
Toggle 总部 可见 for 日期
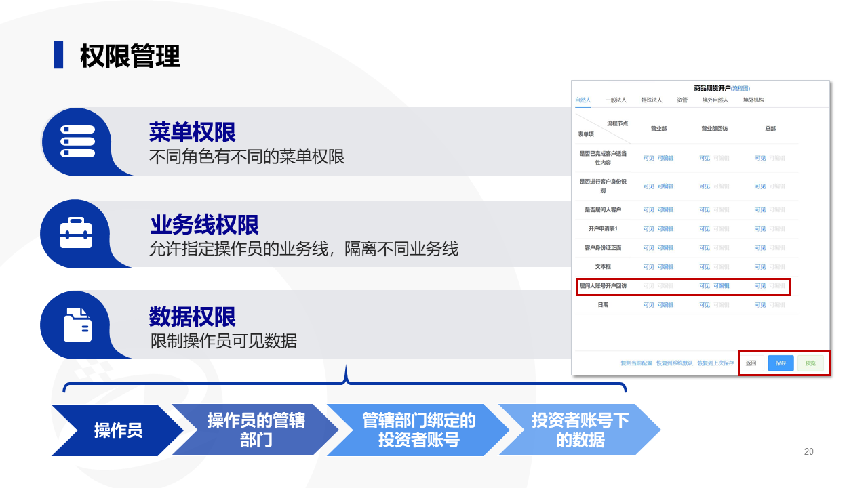point(760,305)
